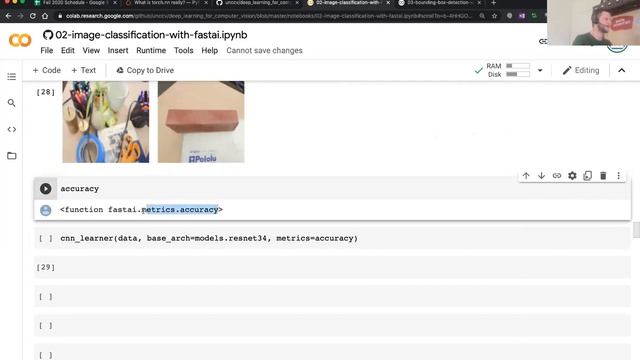Viewport: 640px width, 360px height.
Task: Click the accuracy code cell text
Action: (80, 189)
